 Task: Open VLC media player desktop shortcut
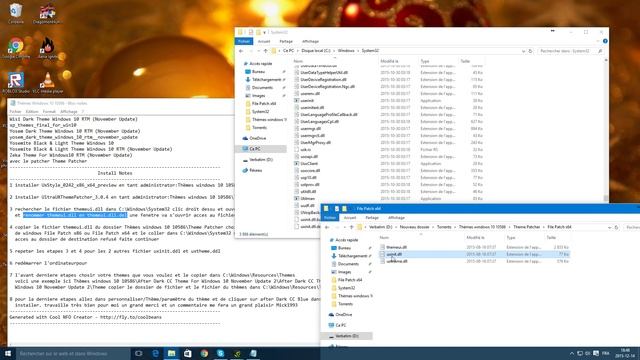48,83
